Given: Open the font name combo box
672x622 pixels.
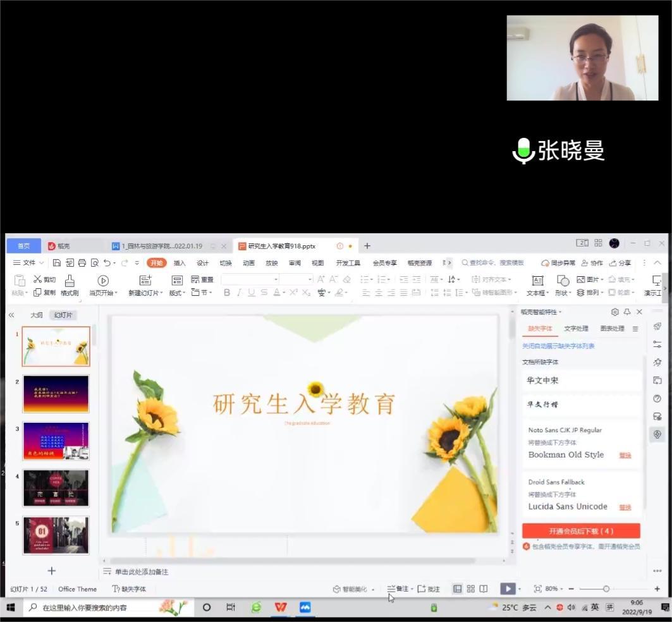Looking at the screenshot, I should 250,279.
